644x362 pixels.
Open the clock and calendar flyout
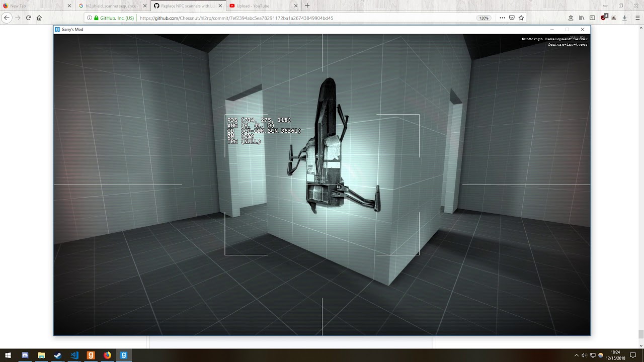coord(615,355)
